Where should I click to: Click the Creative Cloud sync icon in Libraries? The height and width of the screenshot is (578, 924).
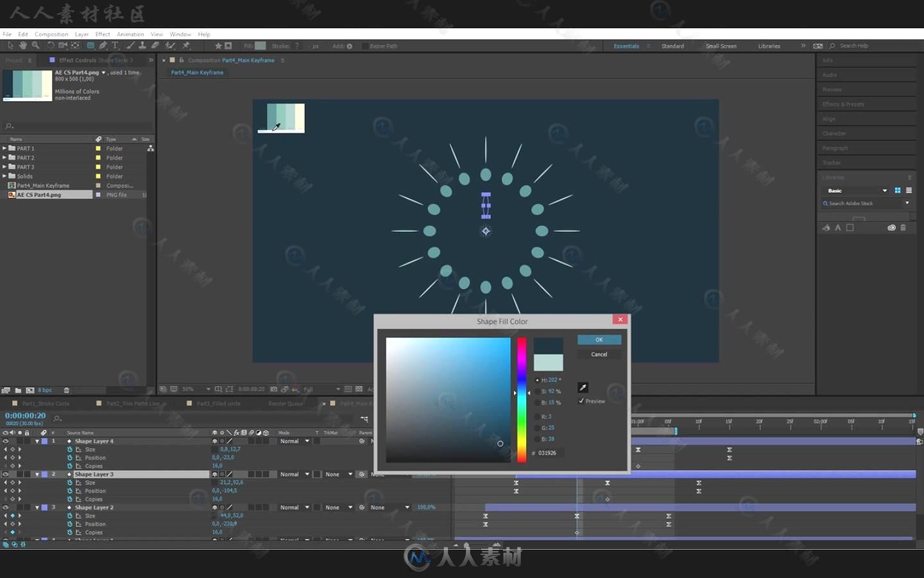[x=891, y=227]
